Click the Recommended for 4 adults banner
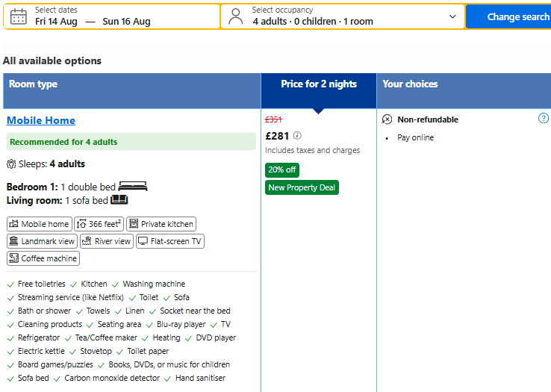The width and height of the screenshot is (551, 392). tap(131, 142)
